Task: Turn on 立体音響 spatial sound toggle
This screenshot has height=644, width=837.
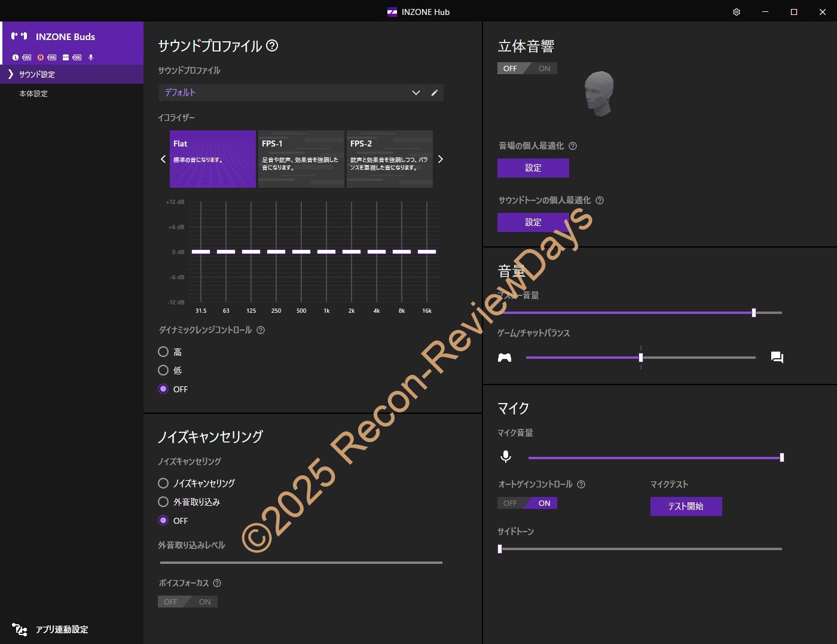Action: 543,68
